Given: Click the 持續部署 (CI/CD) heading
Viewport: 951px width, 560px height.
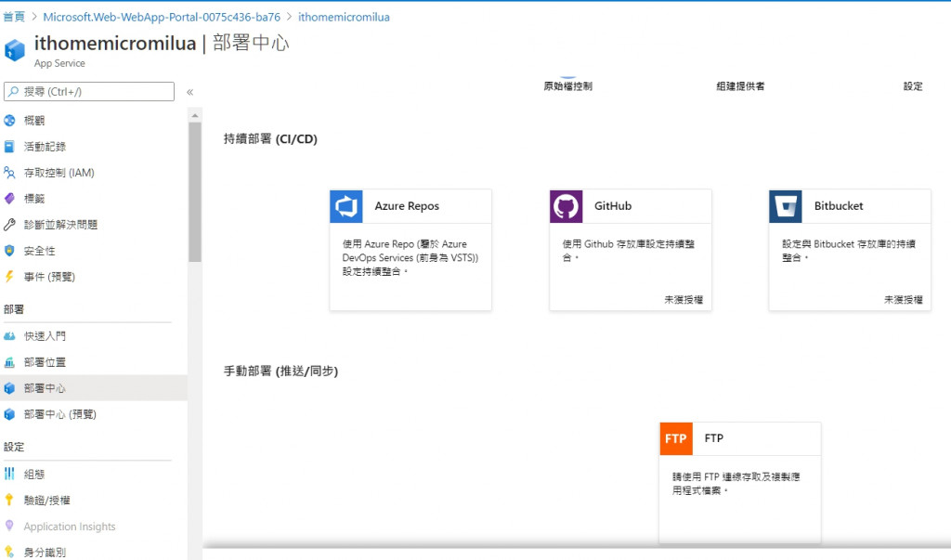Looking at the screenshot, I should click(x=270, y=139).
